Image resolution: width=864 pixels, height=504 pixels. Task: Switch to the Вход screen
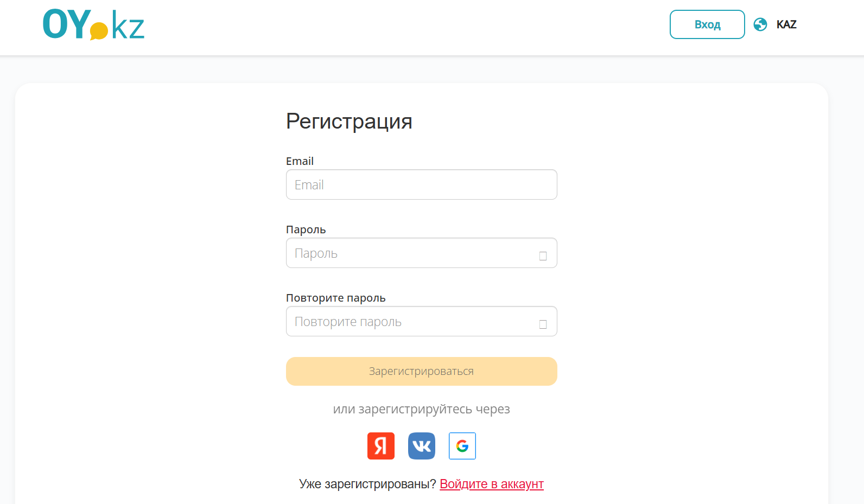click(x=707, y=24)
